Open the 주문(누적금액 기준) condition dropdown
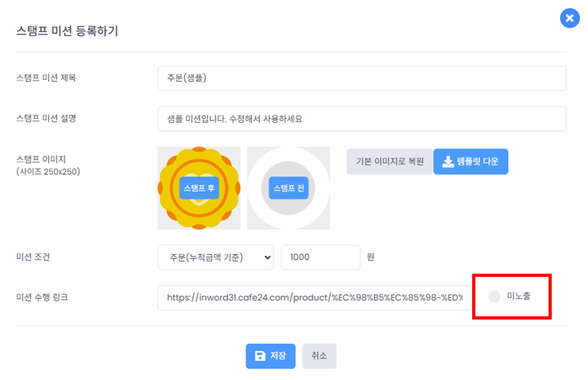 click(x=210, y=257)
